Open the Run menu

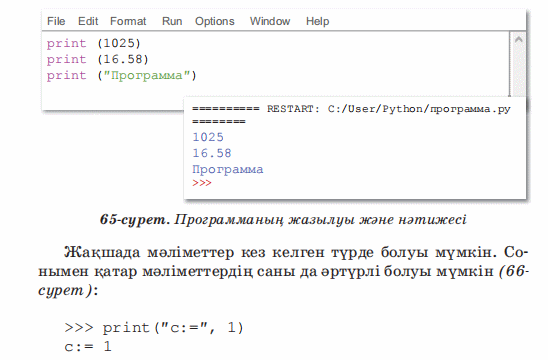point(172,21)
